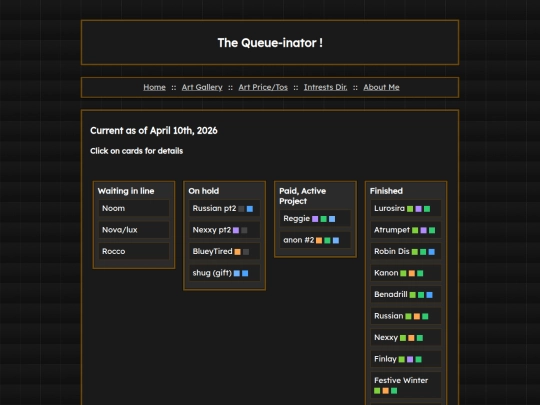Open the About Me page
Screen dimensions: 540x405
[x=381, y=87]
